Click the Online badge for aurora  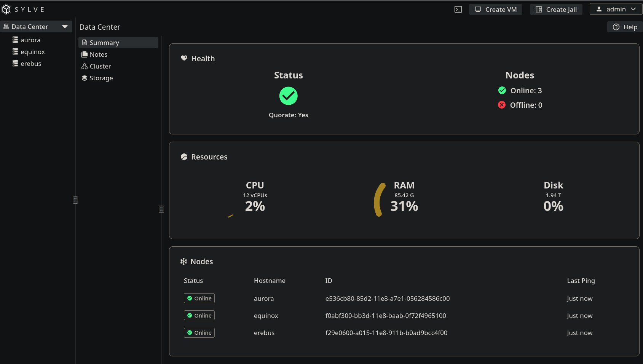point(199,298)
